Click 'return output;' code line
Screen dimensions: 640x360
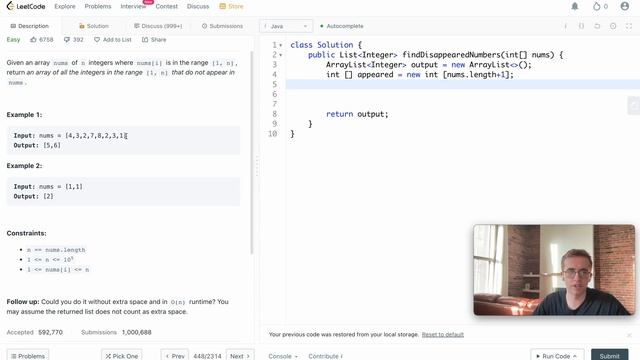coord(357,114)
